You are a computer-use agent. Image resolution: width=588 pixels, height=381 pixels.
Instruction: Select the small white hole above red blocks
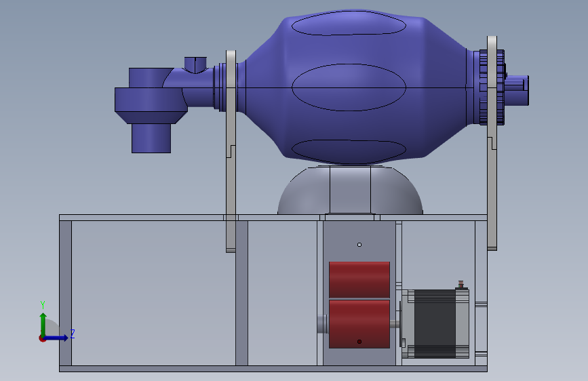click(x=359, y=245)
